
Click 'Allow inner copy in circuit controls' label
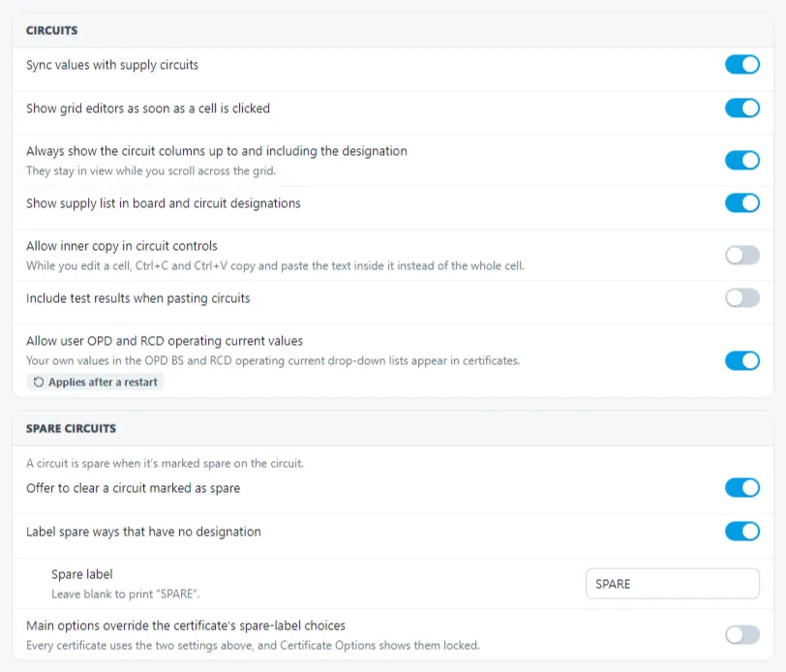(x=122, y=246)
